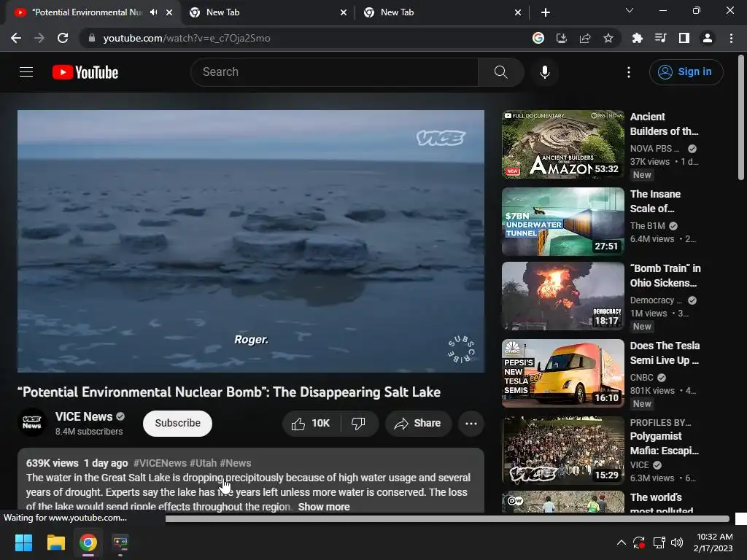Like the video with thumbs up
The width and height of the screenshot is (747, 560).
pos(311,424)
